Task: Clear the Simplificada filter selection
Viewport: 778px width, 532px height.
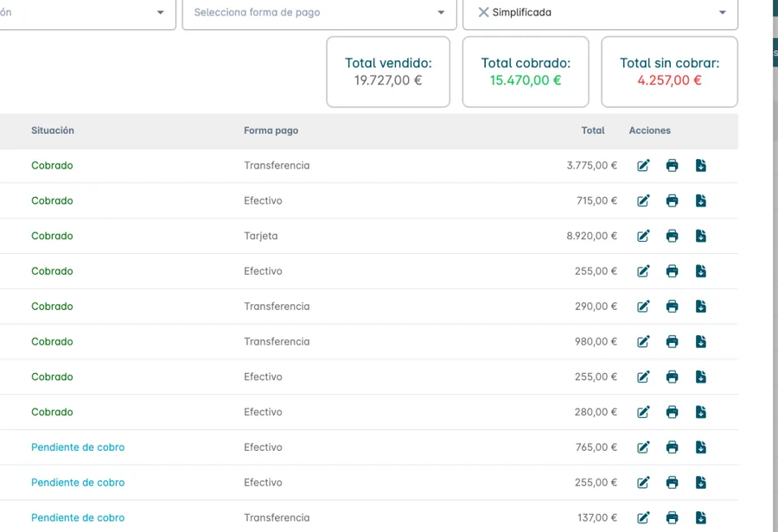Action: click(483, 12)
